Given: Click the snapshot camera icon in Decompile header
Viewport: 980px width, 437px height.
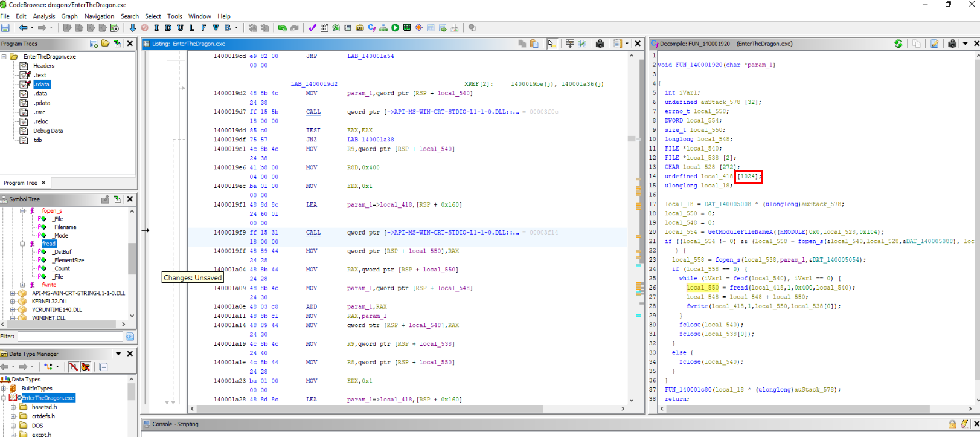Looking at the screenshot, I should (x=952, y=44).
